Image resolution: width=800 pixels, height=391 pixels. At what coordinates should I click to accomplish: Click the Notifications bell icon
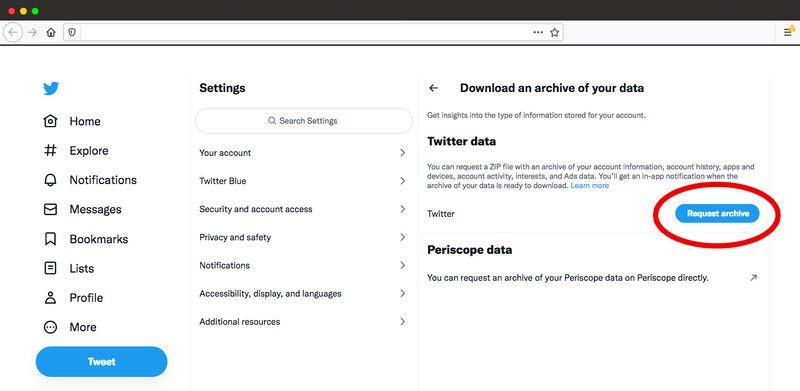[51, 180]
